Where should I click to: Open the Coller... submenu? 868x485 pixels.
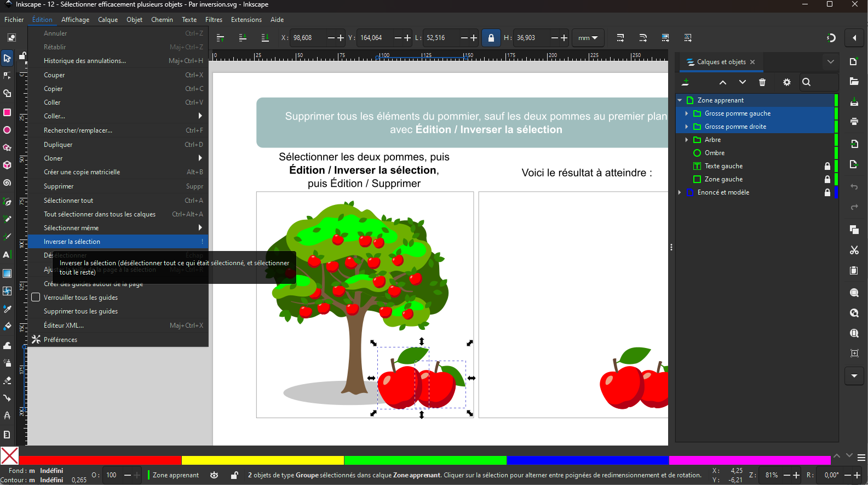[118, 116]
